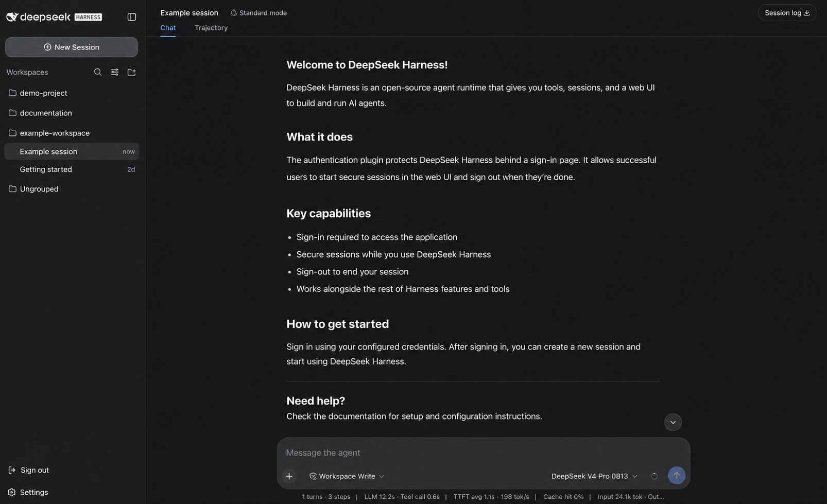Click the 'Welcome to DeepSeek Harness!' heading
Image resolution: width=827 pixels, height=504 pixels.
[x=367, y=65]
